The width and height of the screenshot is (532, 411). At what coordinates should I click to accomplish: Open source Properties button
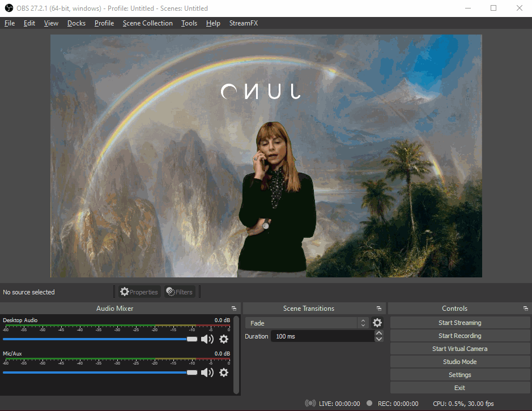point(139,292)
